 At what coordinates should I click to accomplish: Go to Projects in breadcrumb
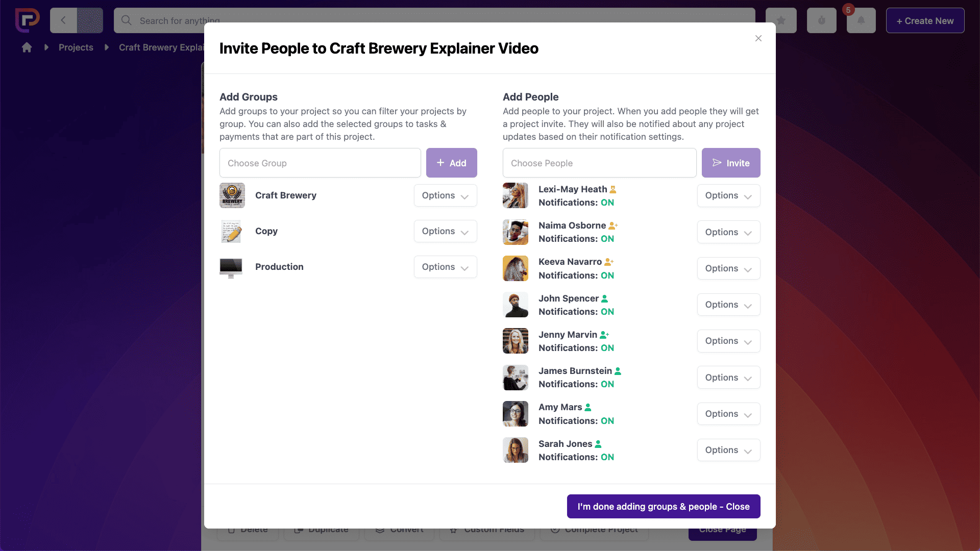(x=76, y=47)
